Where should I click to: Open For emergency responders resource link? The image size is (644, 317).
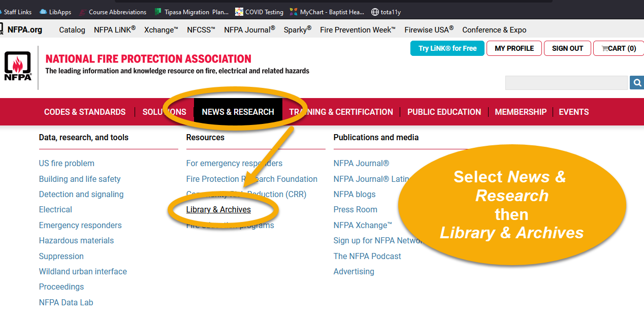point(234,163)
